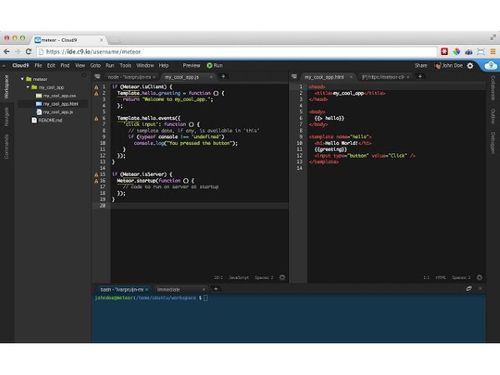Select my_cool_app.js in the file tree
The width and height of the screenshot is (500, 375).
58,112
